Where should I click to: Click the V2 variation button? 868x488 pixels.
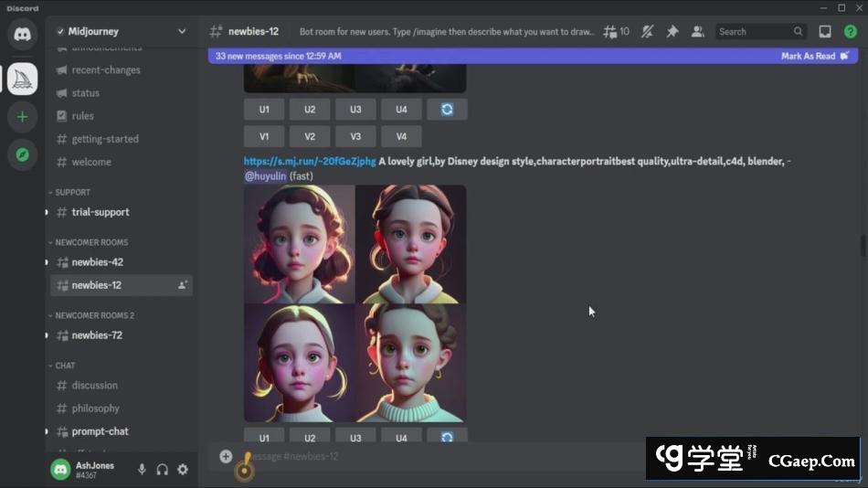310,136
